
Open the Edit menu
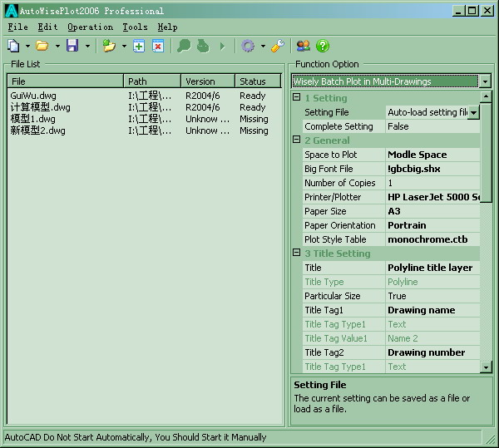click(47, 27)
